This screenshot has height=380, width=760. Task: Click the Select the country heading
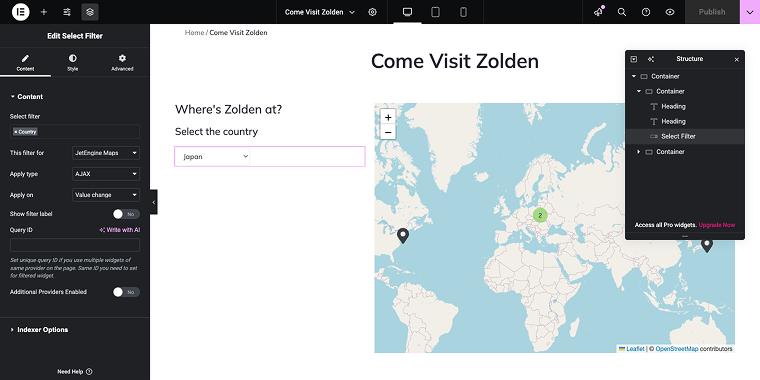coord(216,132)
